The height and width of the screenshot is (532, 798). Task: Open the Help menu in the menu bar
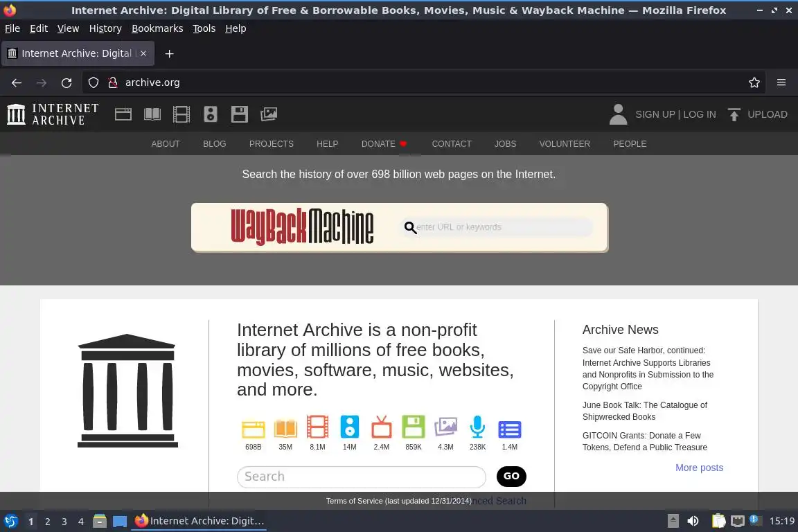click(x=236, y=28)
